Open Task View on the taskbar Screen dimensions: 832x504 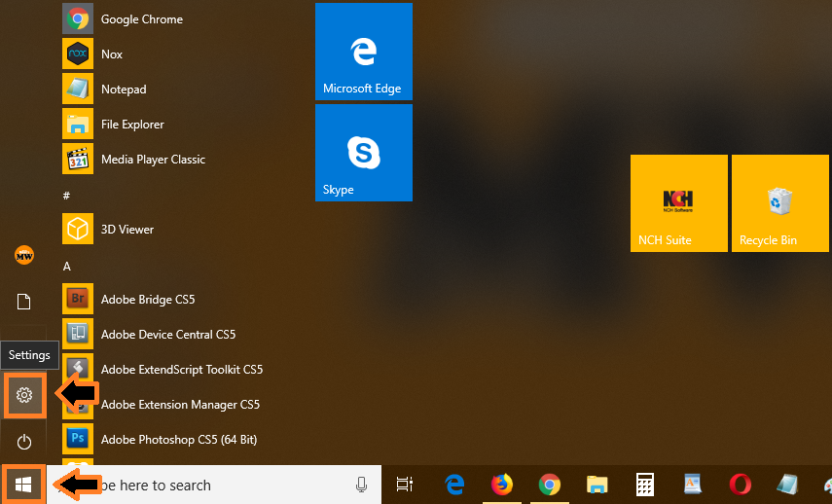click(405, 485)
